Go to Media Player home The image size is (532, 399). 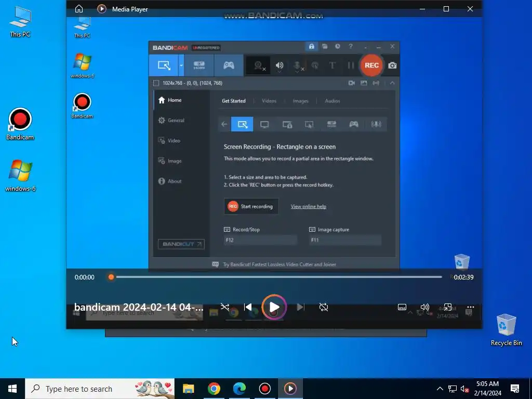point(79,9)
